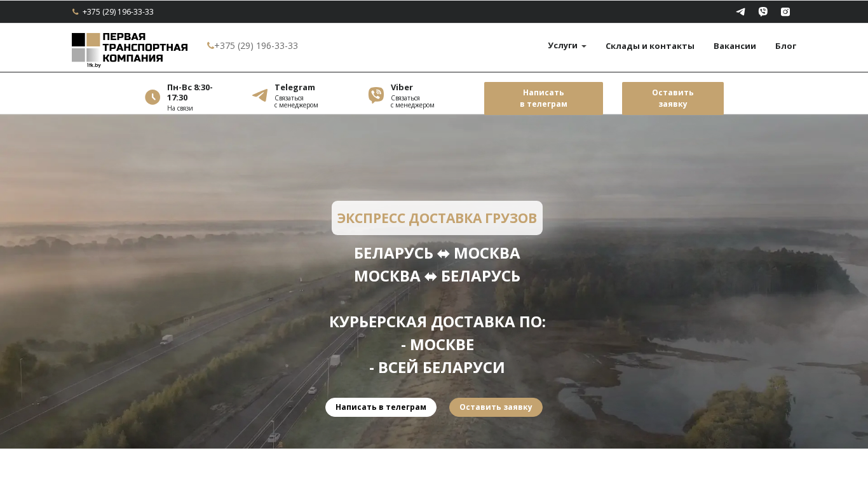The height and width of the screenshot is (488, 868).
Task: Click rounded Оставить заявку button on hero
Action: pos(496,407)
